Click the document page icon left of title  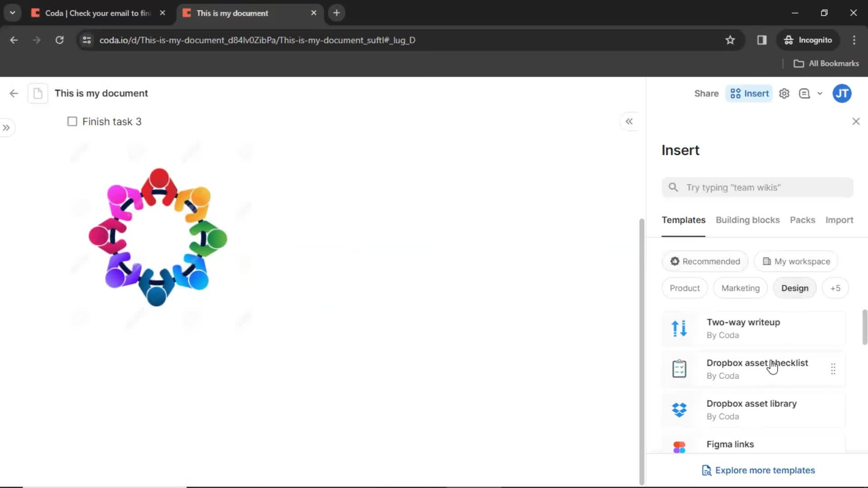click(x=38, y=93)
